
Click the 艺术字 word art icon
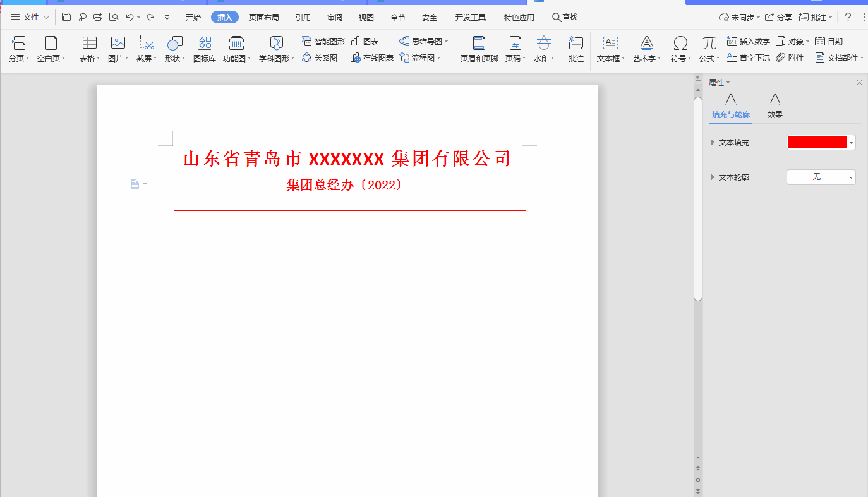[647, 43]
